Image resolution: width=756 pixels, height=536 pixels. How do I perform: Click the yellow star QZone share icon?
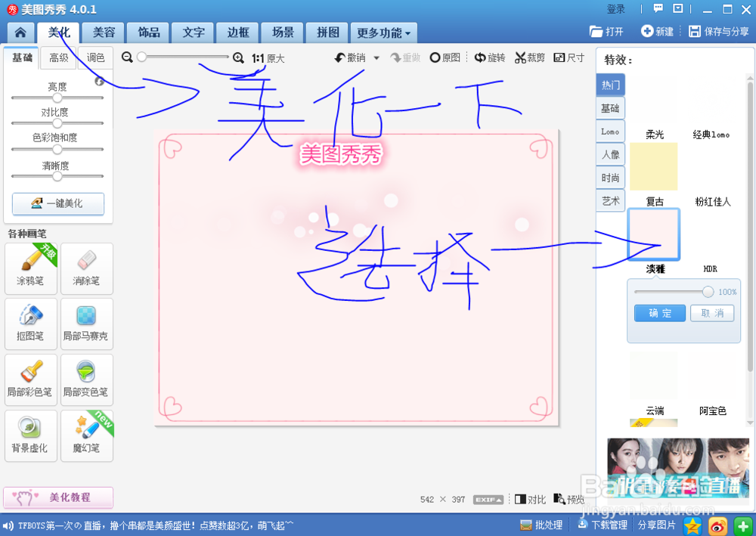click(692, 526)
